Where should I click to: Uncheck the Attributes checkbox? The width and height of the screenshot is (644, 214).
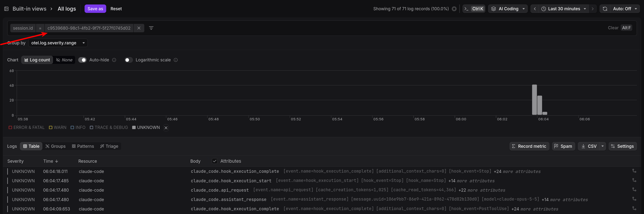click(x=214, y=161)
